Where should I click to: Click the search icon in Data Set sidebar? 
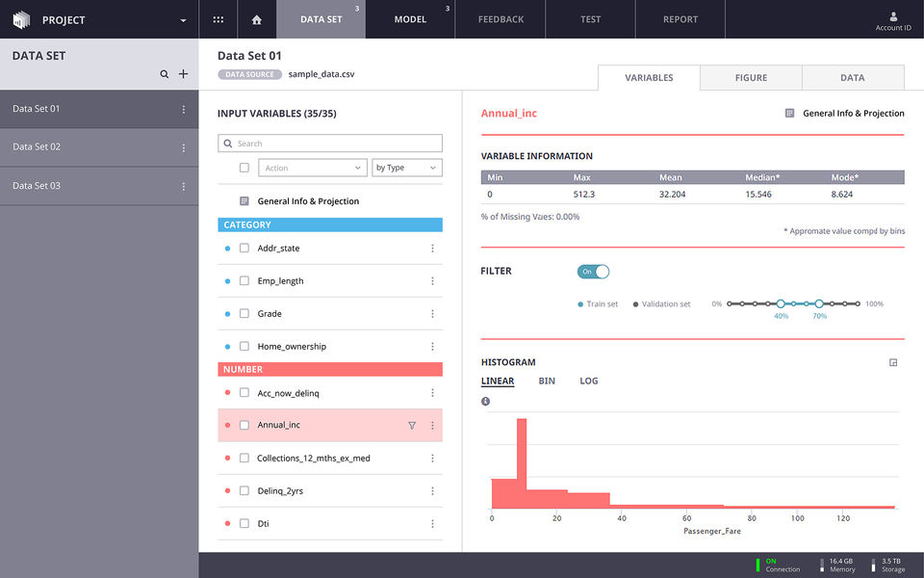tap(165, 74)
